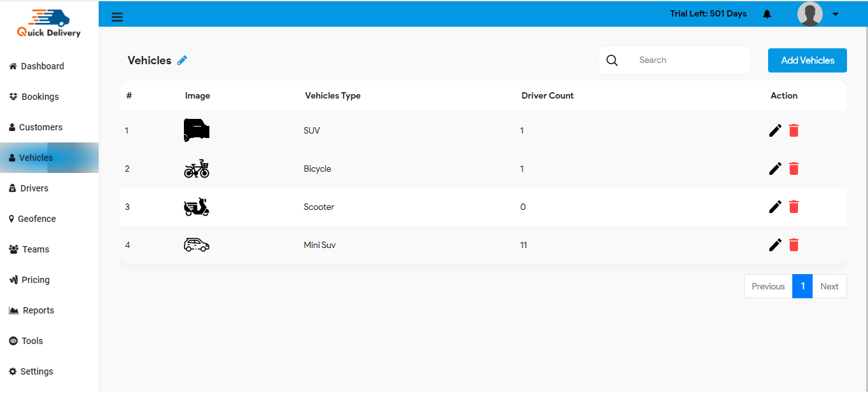Open the Settings sidebar item
Screen dimensions: 868x393
coord(12,371)
